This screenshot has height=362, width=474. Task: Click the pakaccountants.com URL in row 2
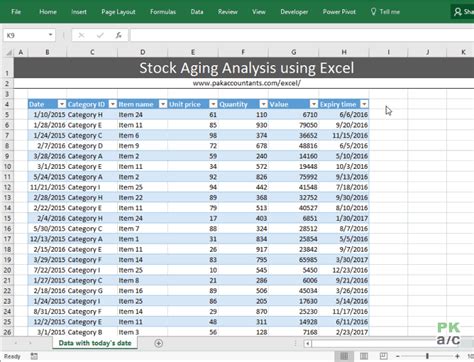coord(247,83)
